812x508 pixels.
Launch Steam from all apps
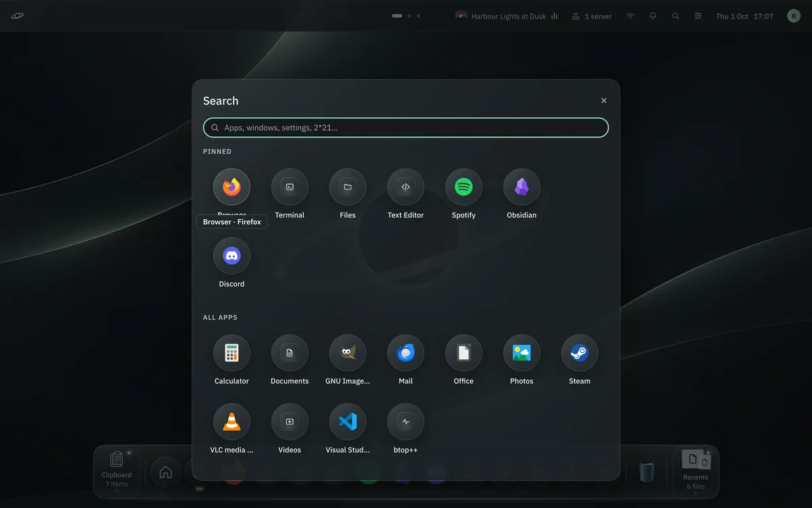click(x=579, y=353)
